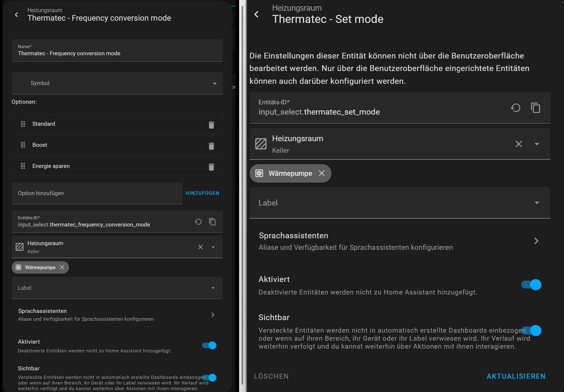
Task: Open Heizungsraum area dropdown in Set mode panel
Action: (537, 144)
